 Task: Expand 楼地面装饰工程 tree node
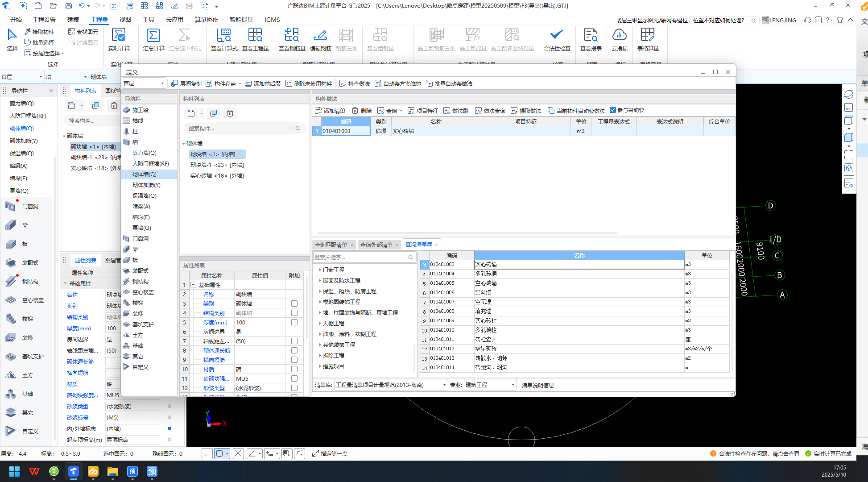point(320,302)
